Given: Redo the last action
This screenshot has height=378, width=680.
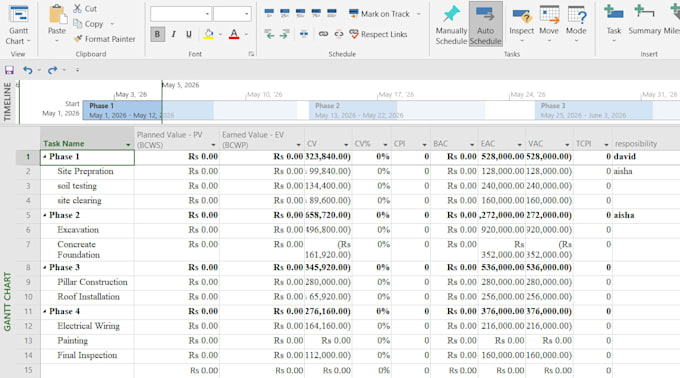Looking at the screenshot, I should 52,70.
